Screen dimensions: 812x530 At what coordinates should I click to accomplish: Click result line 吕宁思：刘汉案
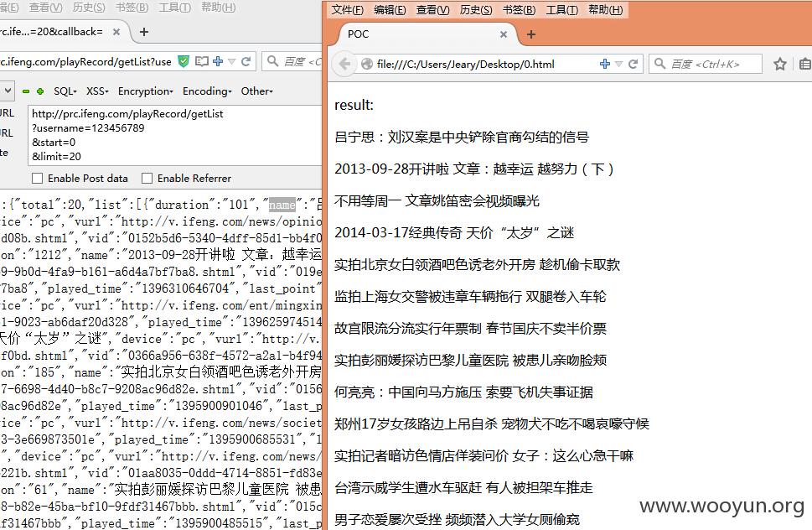[462, 137]
